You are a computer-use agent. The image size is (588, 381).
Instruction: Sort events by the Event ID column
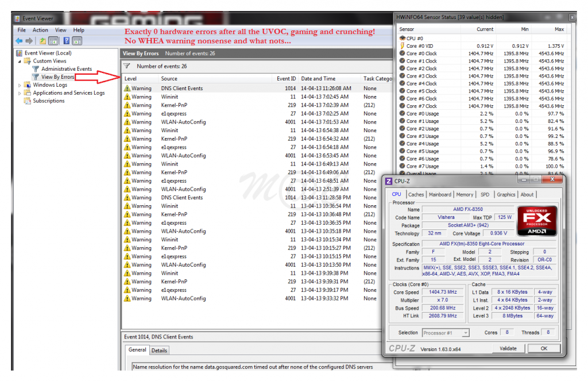pyautogui.click(x=286, y=79)
